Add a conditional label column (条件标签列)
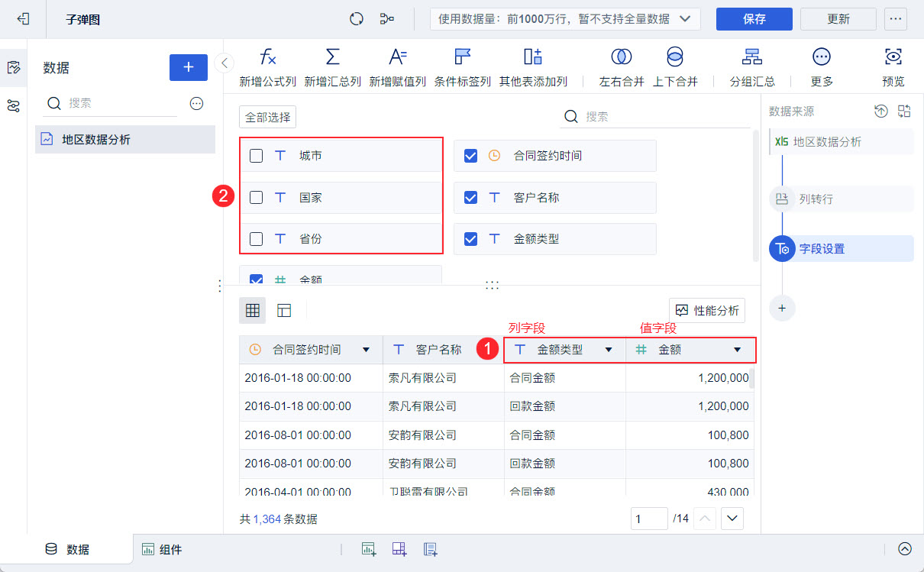This screenshot has width=924, height=572. [x=463, y=68]
